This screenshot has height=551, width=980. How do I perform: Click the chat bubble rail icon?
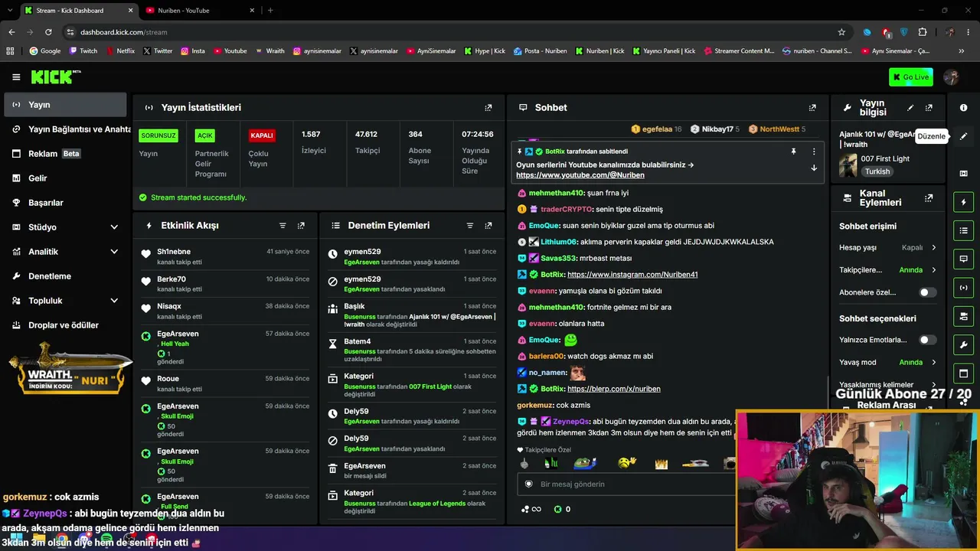tap(963, 259)
